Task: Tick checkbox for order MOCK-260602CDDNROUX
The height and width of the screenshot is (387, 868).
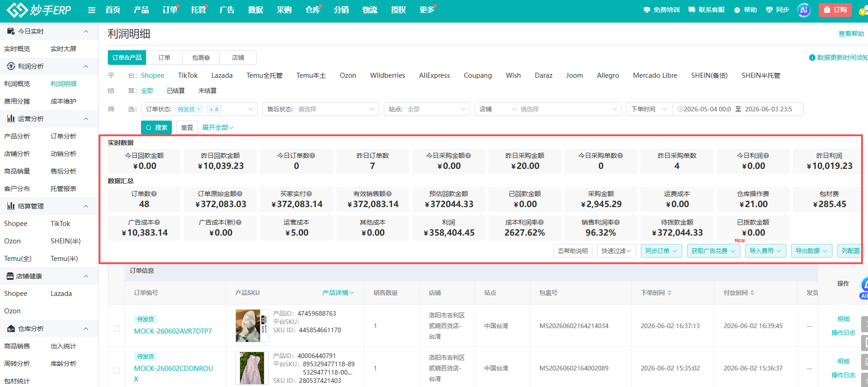Action: (117, 370)
